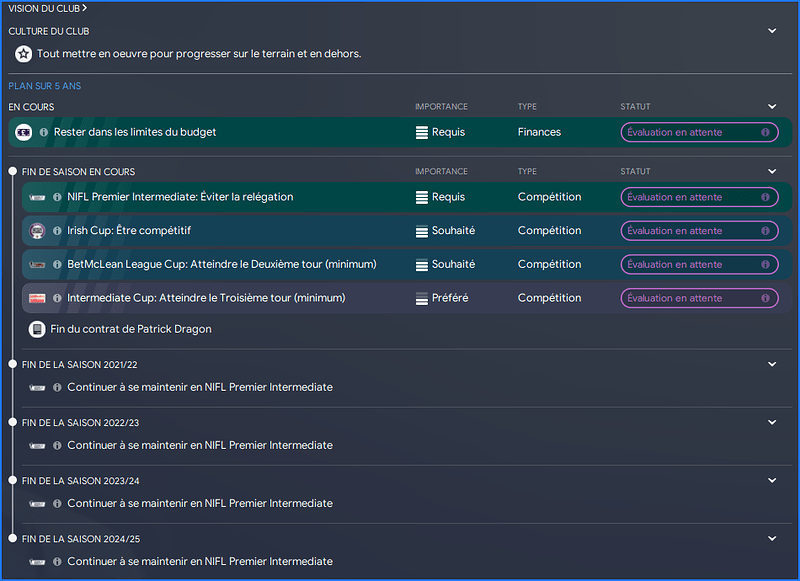Image resolution: width=800 pixels, height=581 pixels.
Task: Click the Intermediate Cup logo icon
Action: (37, 298)
